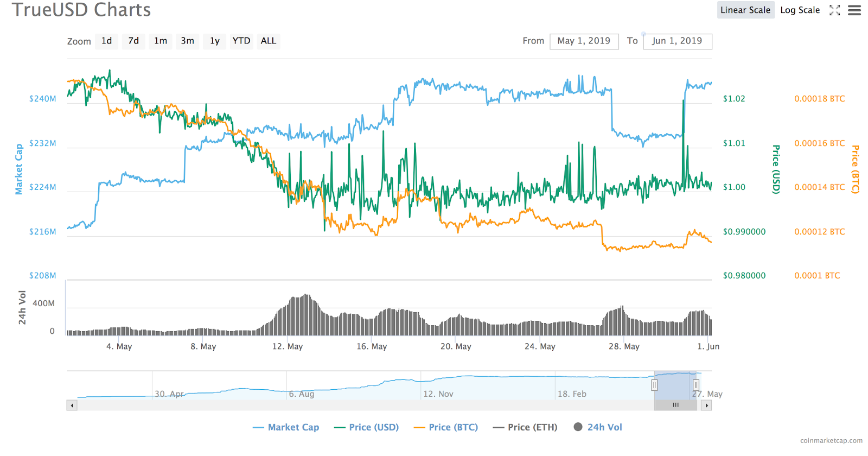Click the $216M market cap axis label
This screenshot has width=868, height=456.
coord(43,232)
